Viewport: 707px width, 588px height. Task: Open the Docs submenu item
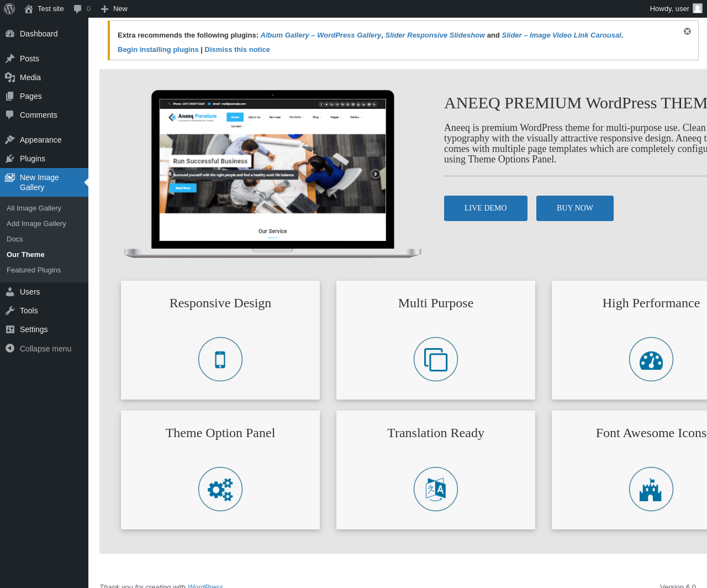point(15,239)
